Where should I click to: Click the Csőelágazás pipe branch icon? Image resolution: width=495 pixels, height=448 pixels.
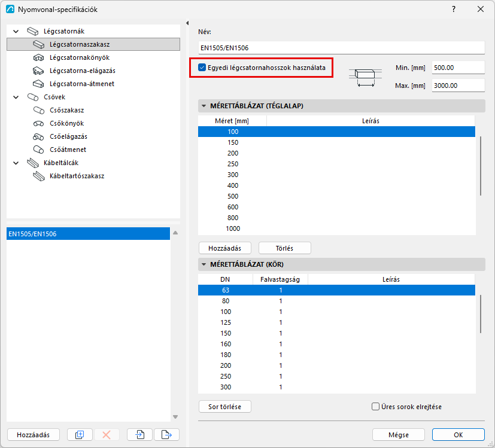[38, 136]
